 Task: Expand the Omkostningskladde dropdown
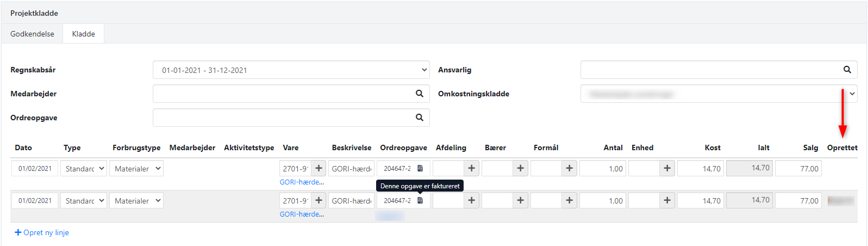click(x=719, y=94)
